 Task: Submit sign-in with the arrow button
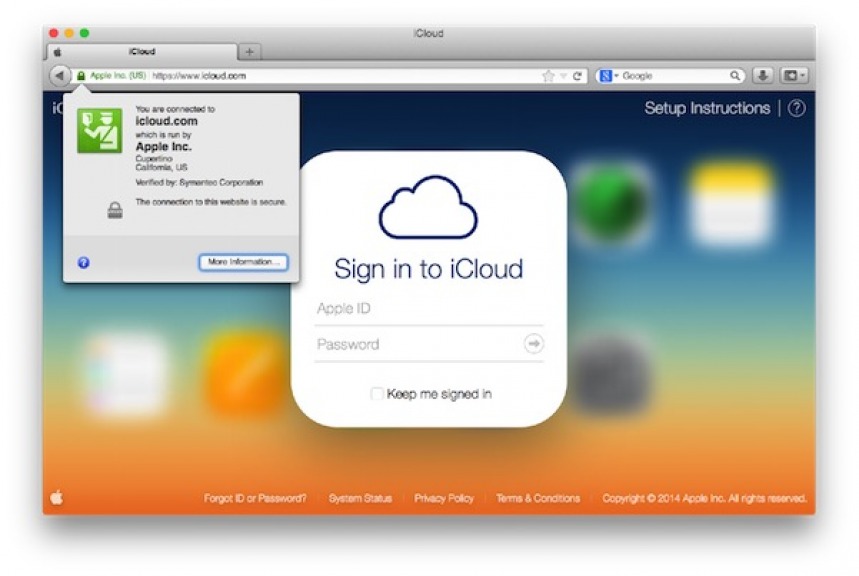pyautogui.click(x=533, y=344)
